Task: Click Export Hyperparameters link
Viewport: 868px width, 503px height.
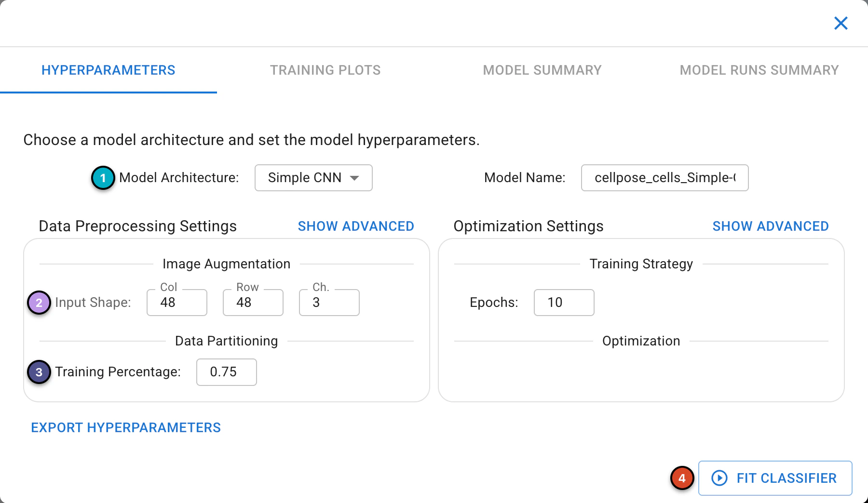Action: click(126, 427)
